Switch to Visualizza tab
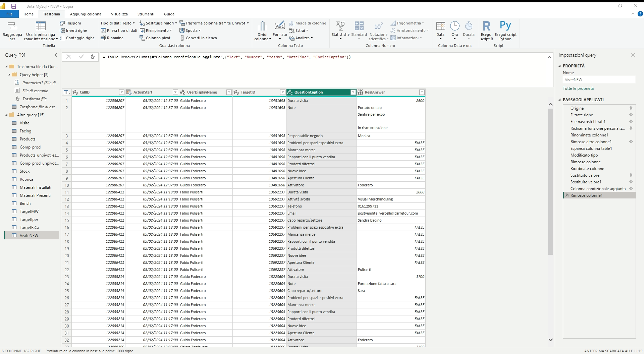 point(119,14)
